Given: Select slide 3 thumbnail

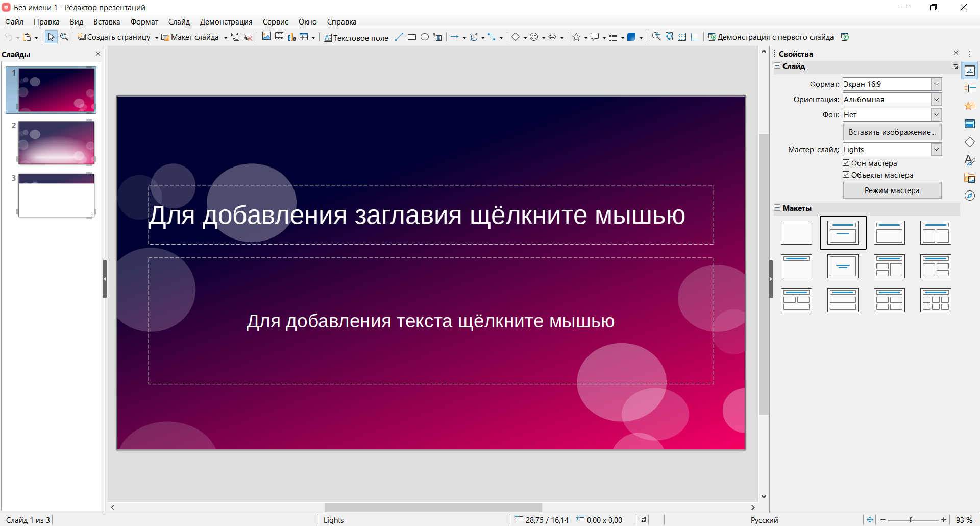Looking at the screenshot, I should pyautogui.click(x=56, y=195).
